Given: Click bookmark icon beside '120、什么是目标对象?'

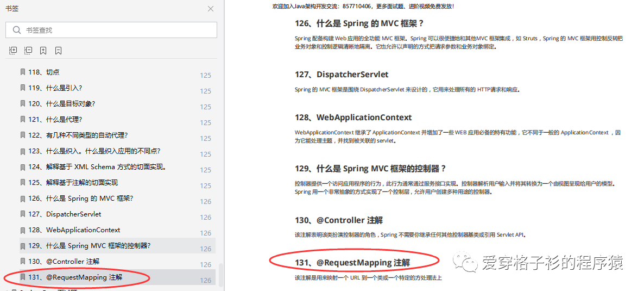Looking at the screenshot, I should point(23,104).
